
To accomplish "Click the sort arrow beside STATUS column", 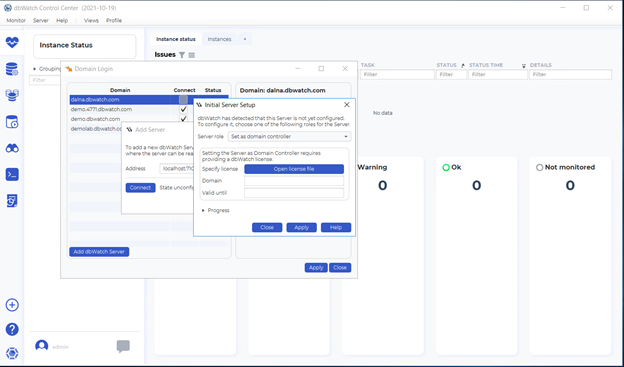I will (x=463, y=66).
